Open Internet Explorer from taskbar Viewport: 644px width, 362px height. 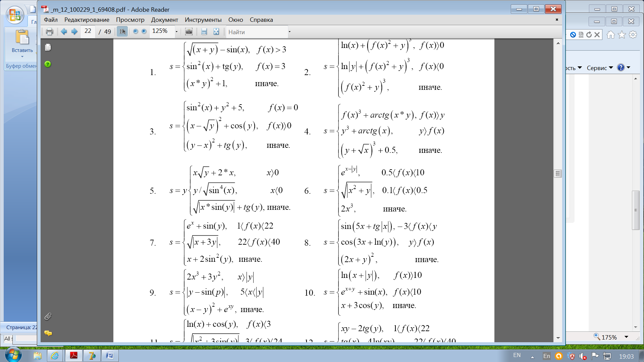point(55,356)
